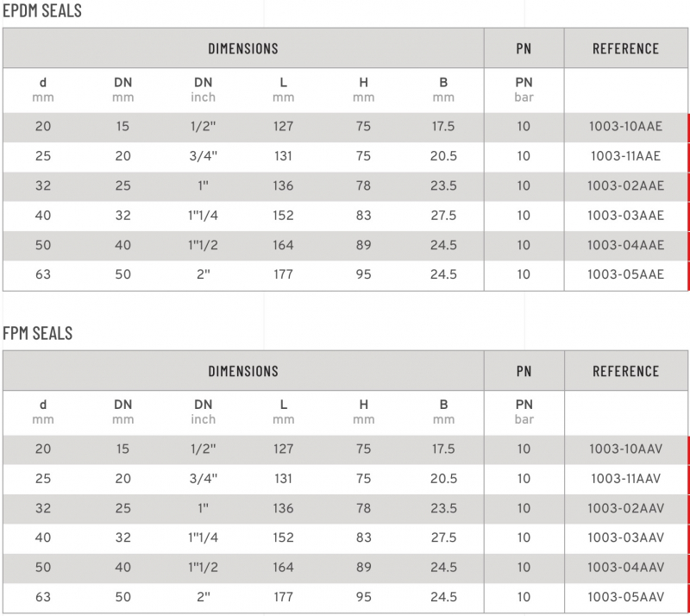Select reference code 1003-02AAV
Viewport: 690px width, 616px height.
click(x=625, y=508)
